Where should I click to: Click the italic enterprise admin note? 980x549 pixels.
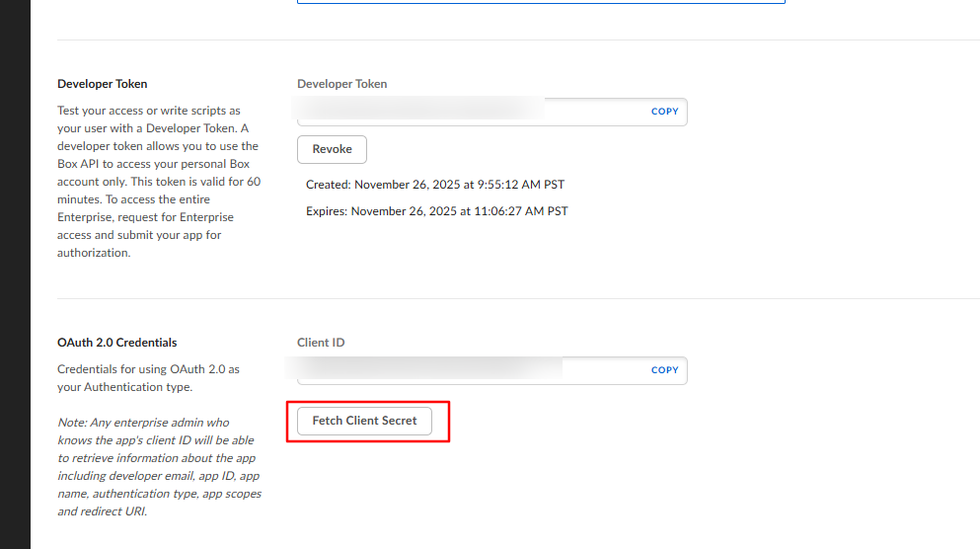pos(159,467)
